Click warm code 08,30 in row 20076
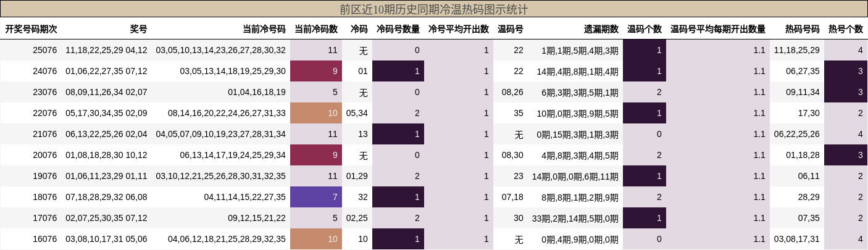Viewport: 868px width, 250px height. 512,156
